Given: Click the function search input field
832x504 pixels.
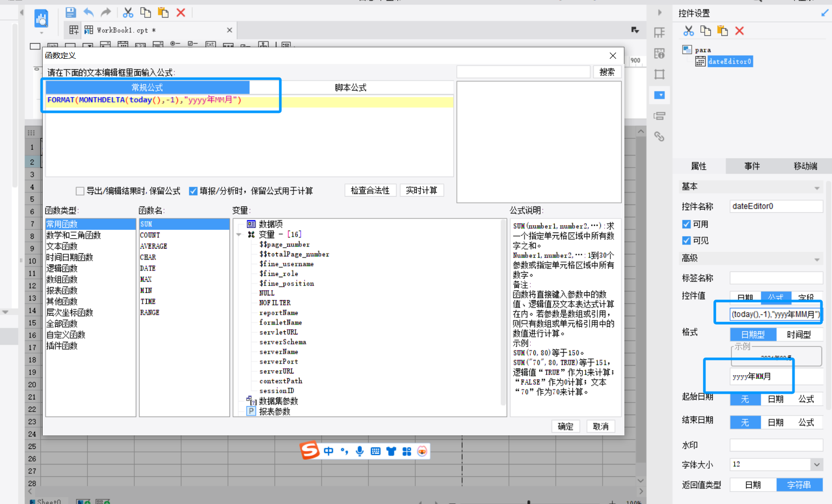Looking at the screenshot, I should (x=523, y=72).
